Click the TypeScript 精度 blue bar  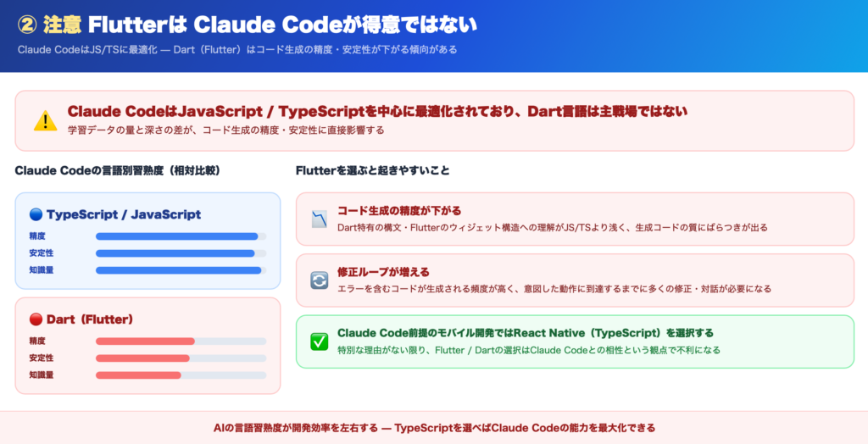[176, 236]
